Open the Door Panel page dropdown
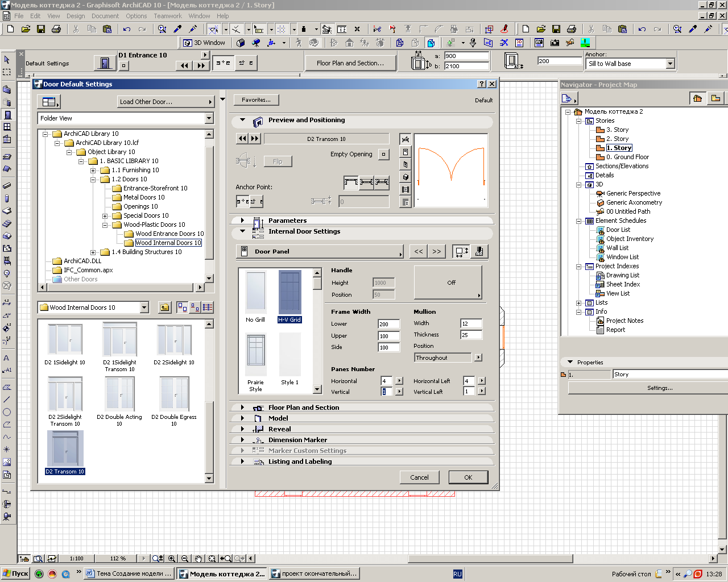This screenshot has width=728, height=582. (x=320, y=251)
